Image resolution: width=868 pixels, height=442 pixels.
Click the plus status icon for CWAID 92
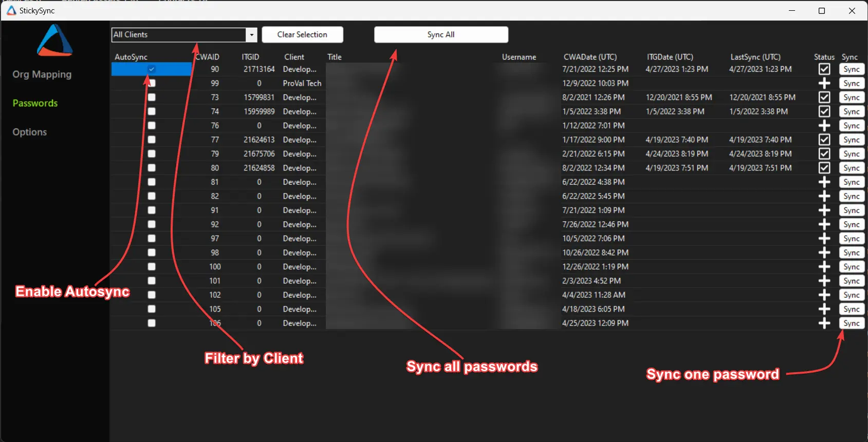tap(824, 224)
